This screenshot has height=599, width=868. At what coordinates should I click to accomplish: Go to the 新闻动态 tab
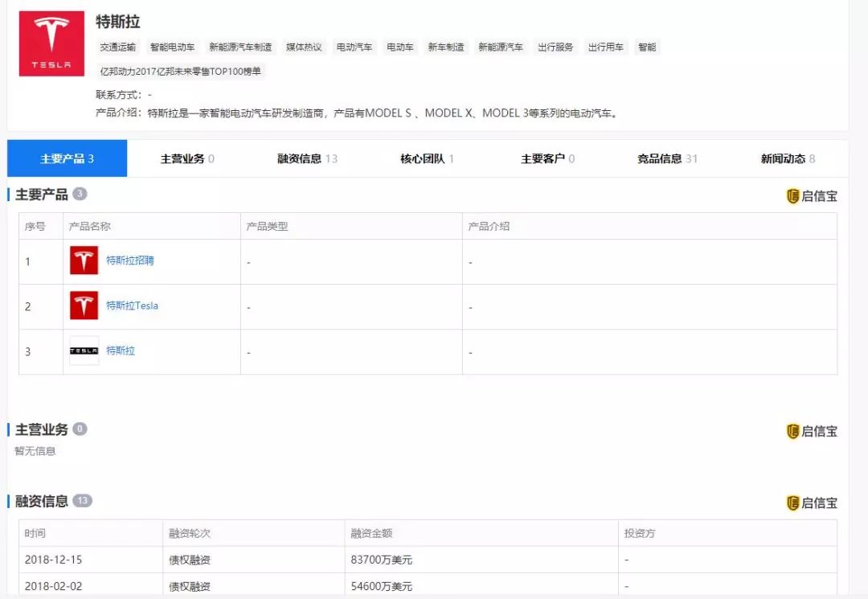(788, 159)
